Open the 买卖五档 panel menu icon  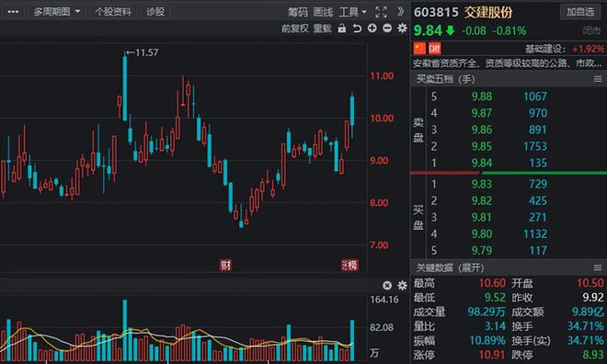pos(598,79)
